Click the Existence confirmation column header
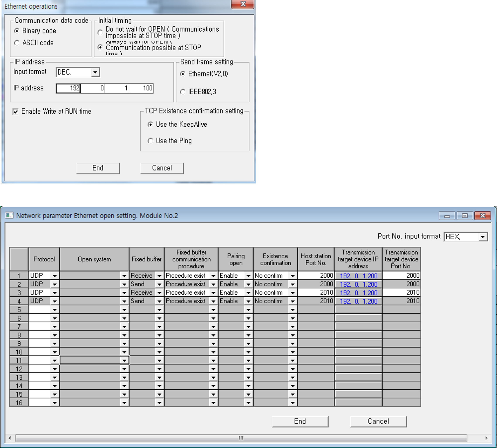The height and width of the screenshot is (448, 497). point(275,259)
